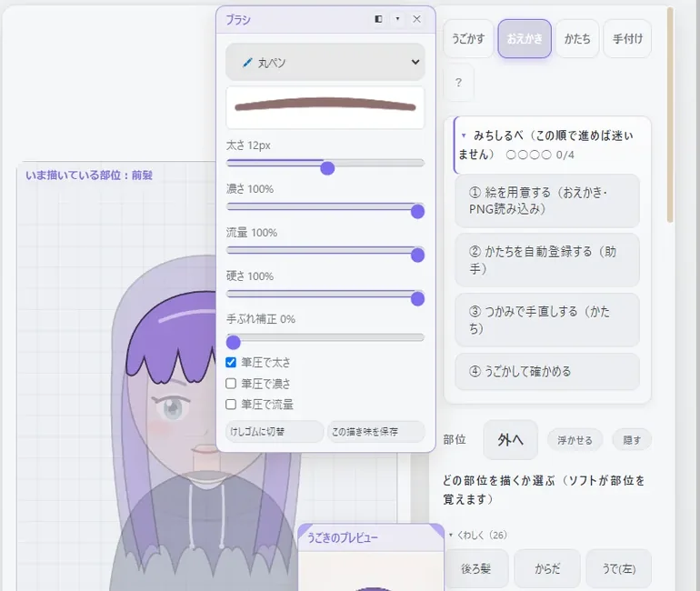Click the うごきのプレビュー panel header

pyautogui.click(x=371, y=537)
